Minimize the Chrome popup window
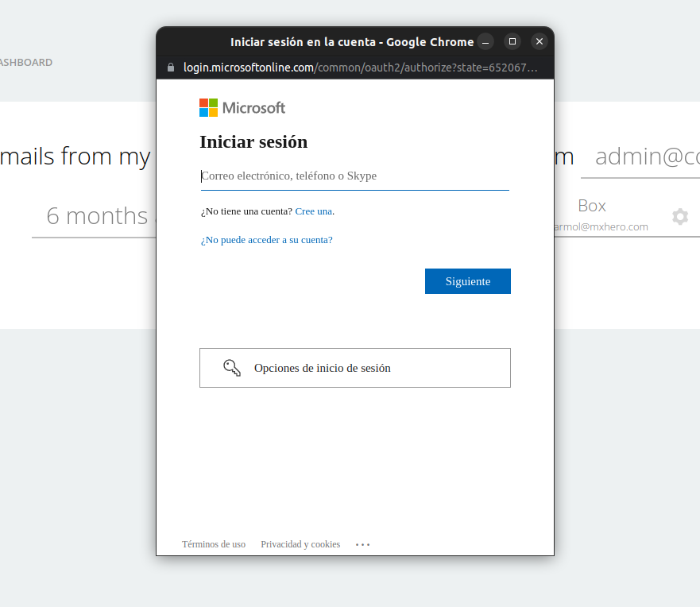The image size is (700, 607). pyautogui.click(x=485, y=42)
